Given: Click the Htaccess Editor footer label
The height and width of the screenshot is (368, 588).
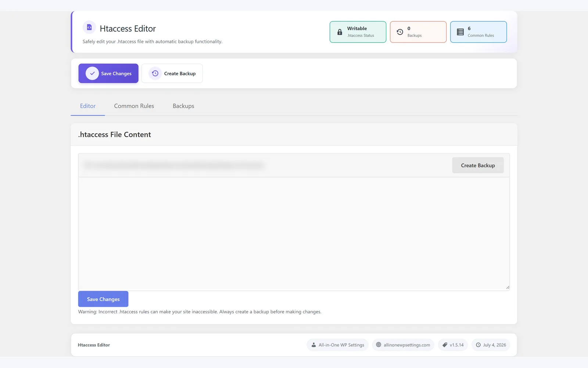Looking at the screenshot, I should click(94, 345).
